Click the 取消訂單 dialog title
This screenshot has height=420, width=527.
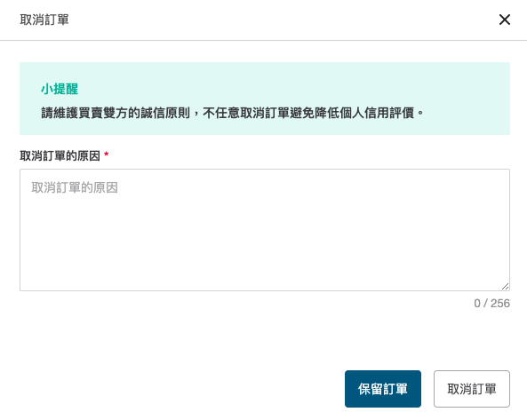point(44,20)
